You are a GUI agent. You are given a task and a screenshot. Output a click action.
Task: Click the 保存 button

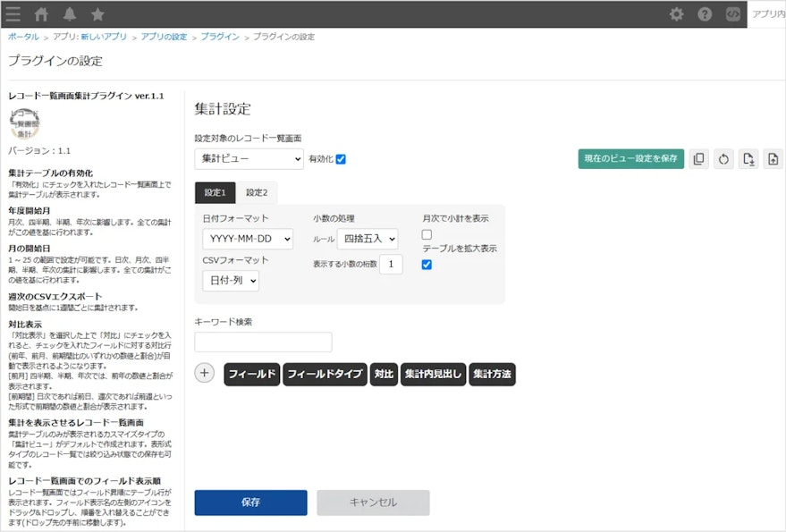[250, 502]
